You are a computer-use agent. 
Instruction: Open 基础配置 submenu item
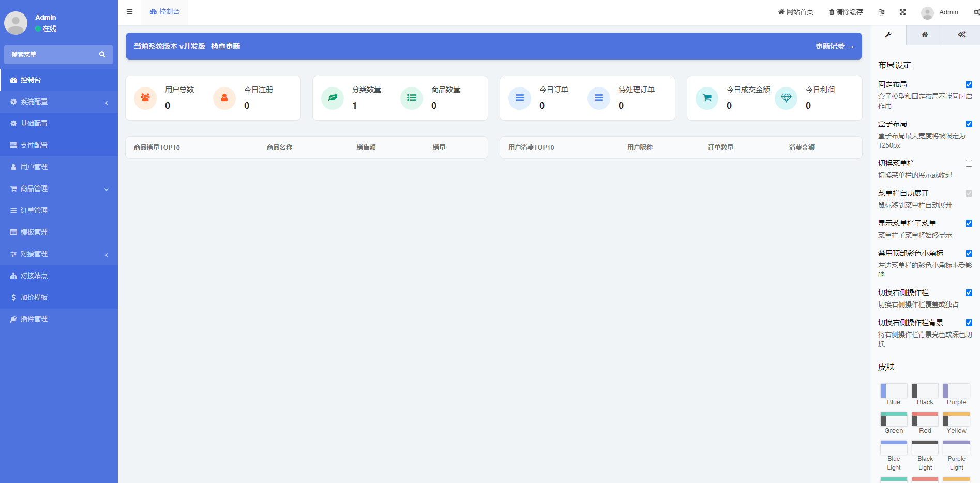[x=59, y=123]
